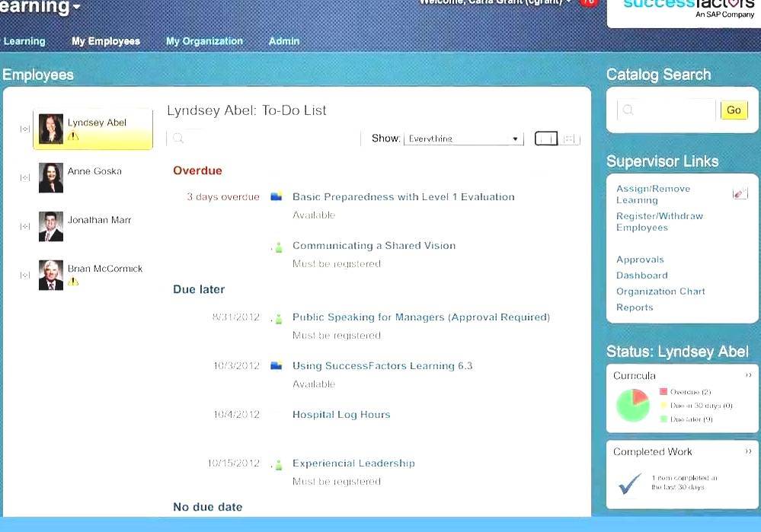Open Hospital Log Hours item
761x532 pixels.
tap(341, 415)
